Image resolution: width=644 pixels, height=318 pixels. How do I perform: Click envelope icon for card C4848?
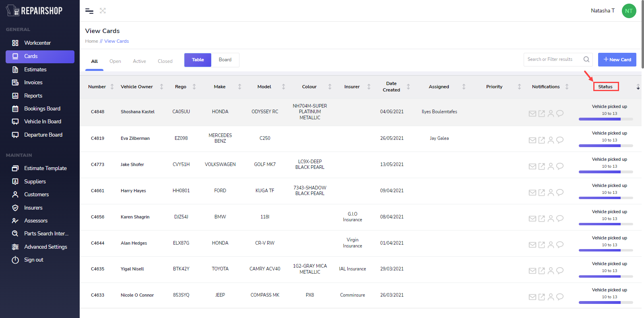532,114
